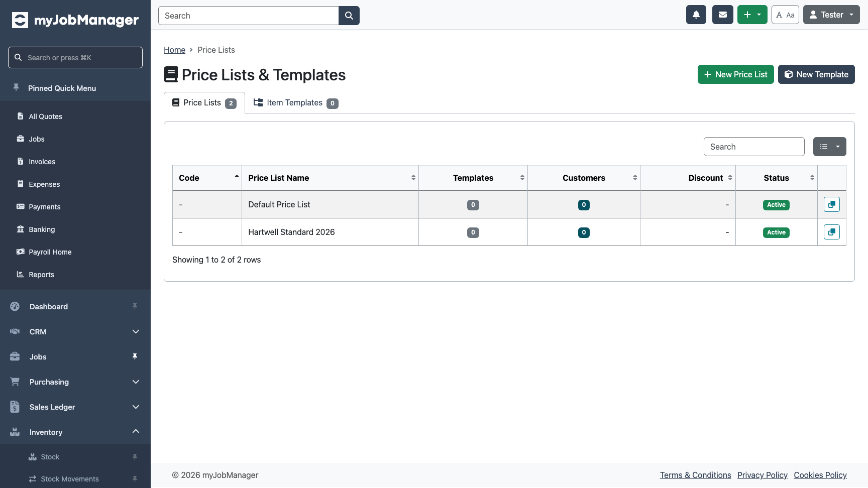Open the messages envelope icon
Image resolution: width=868 pixels, height=488 pixels.
pyautogui.click(x=723, y=15)
